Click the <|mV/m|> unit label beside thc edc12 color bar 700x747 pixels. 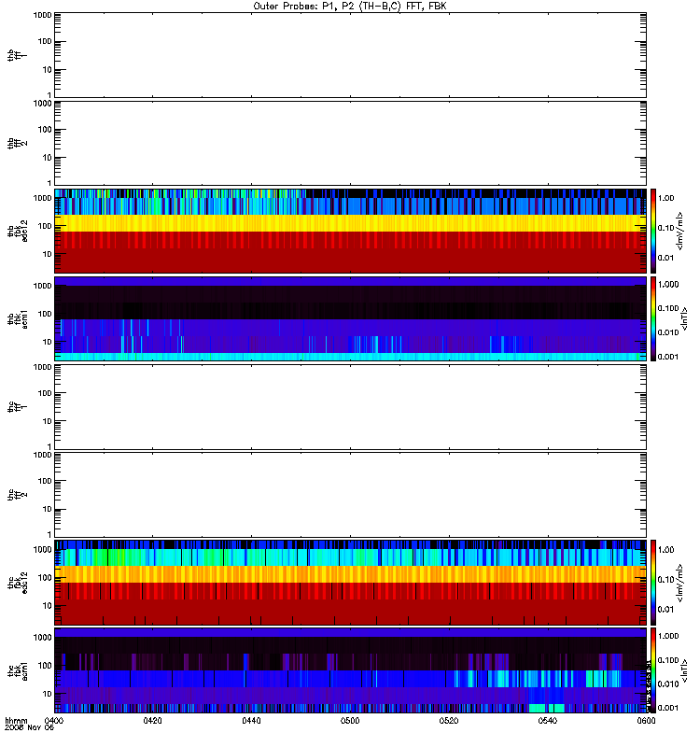(x=680, y=583)
